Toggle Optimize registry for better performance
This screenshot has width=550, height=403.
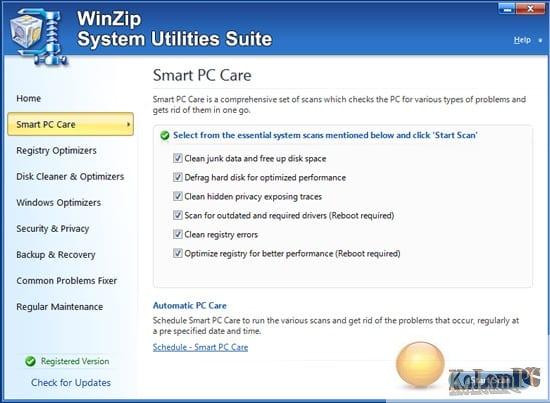click(177, 253)
